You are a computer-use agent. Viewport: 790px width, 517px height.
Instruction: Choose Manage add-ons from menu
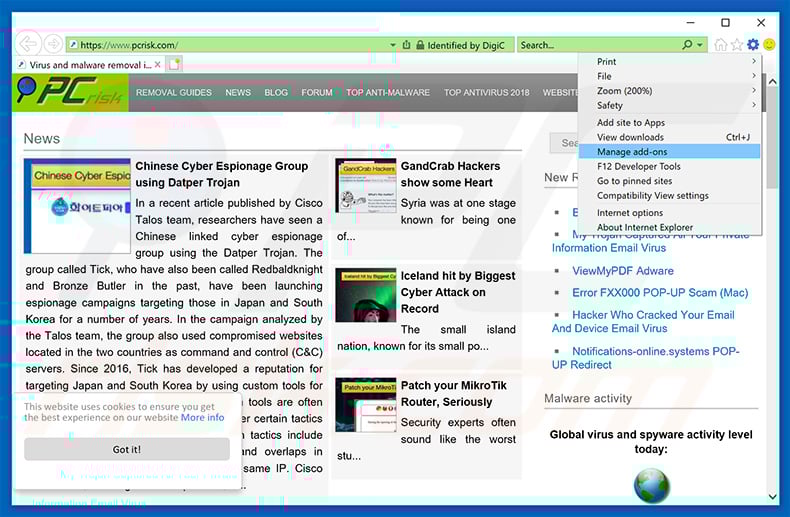[670, 152]
